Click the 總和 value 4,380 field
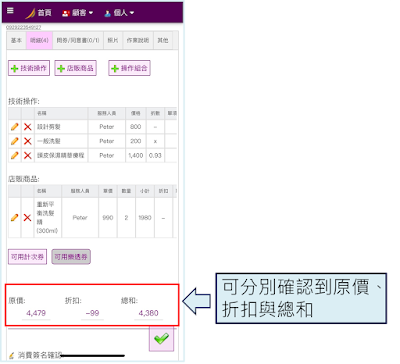Viewport: 400px width, 364px height. tap(148, 313)
